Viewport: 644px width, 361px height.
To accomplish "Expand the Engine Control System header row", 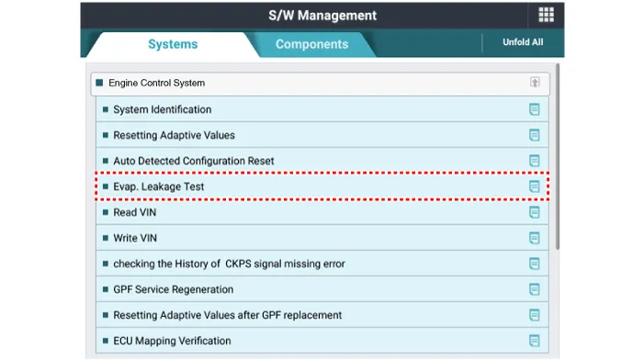I will pos(320,84).
